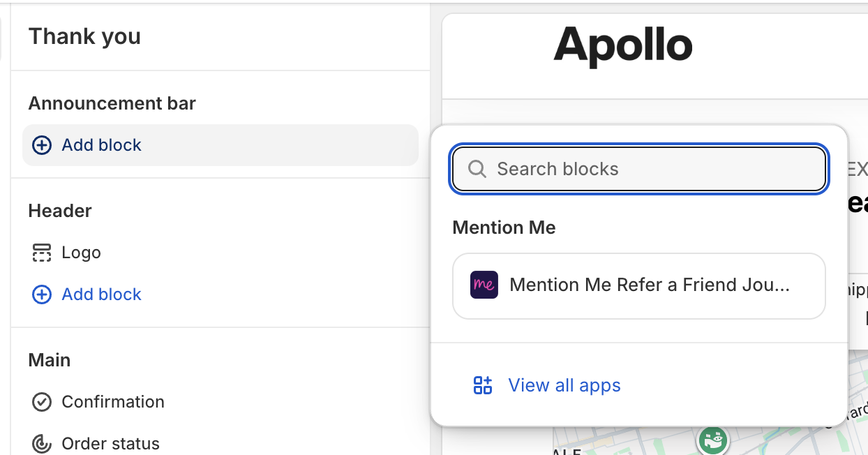Click the purple Mention Me app icon
868x455 pixels.
click(484, 285)
